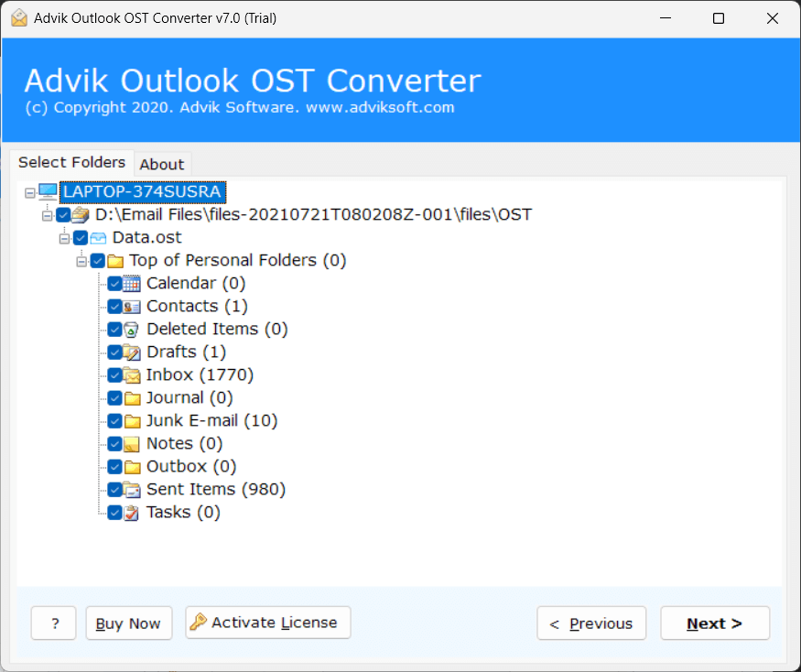This screenshot has width=801, height=672.
Task: Switch to the Select Folders tab
Action: [x=71, y=162]
